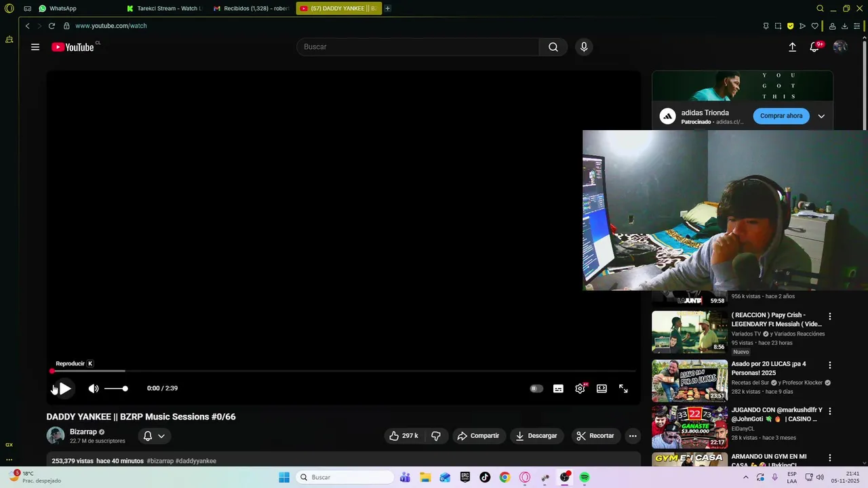Open options for the JUGANDO CON @markushdlfr video
Image resolution: width=868 pixels, height=488 pixels.
coord(829,411)
